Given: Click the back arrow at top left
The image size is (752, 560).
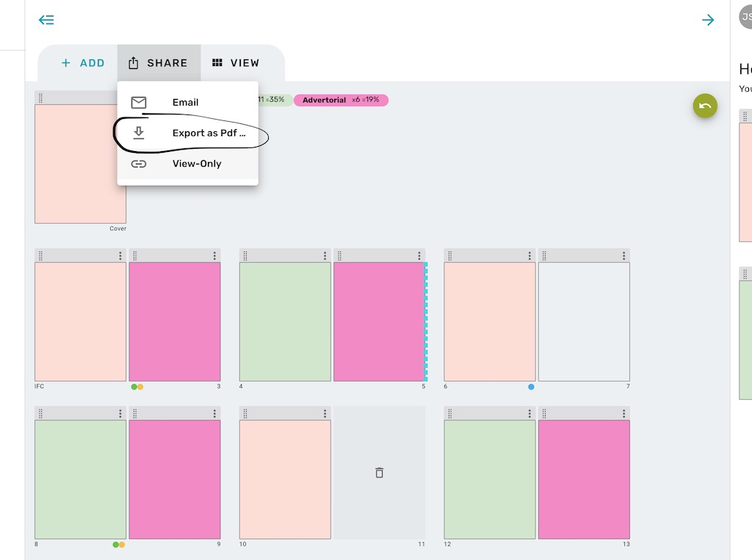Looking at the screenshot, I should pyautogui.click(x=46, y=20).
